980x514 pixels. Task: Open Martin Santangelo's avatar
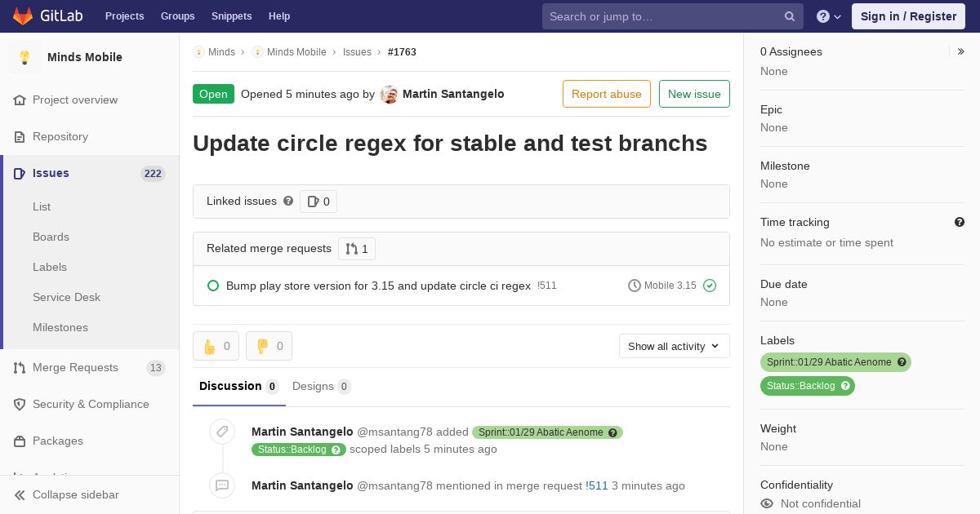[390, 94]
